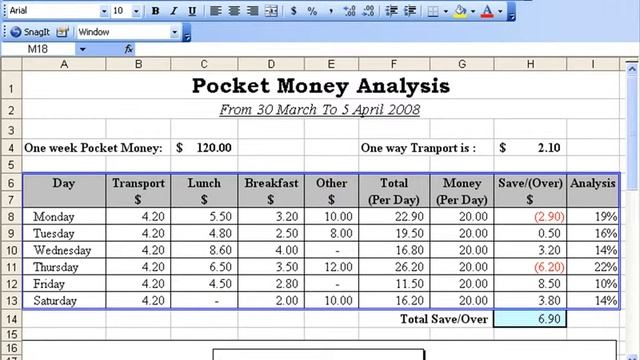This screenshot has width=640, height=360.
Task: Click the Insert Function fx icon
Action: point(129,49)
